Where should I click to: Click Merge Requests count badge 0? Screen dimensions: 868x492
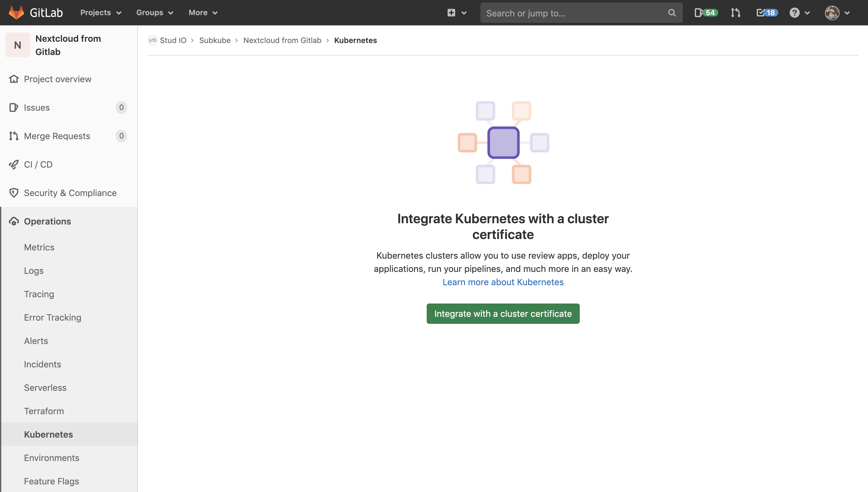pos(121,136)
